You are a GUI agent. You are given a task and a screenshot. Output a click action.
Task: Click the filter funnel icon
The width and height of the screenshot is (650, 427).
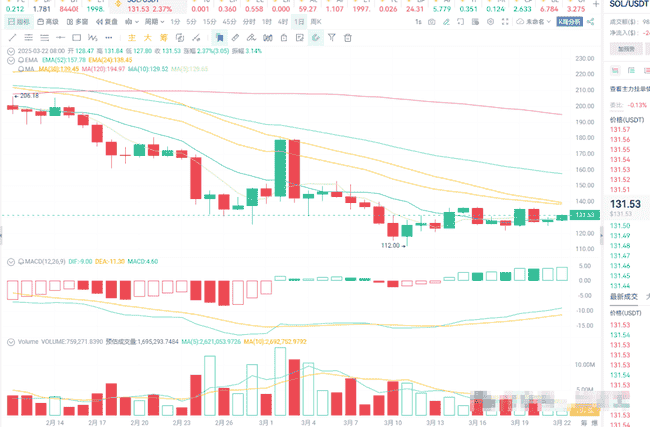click(x=331, y=37)
